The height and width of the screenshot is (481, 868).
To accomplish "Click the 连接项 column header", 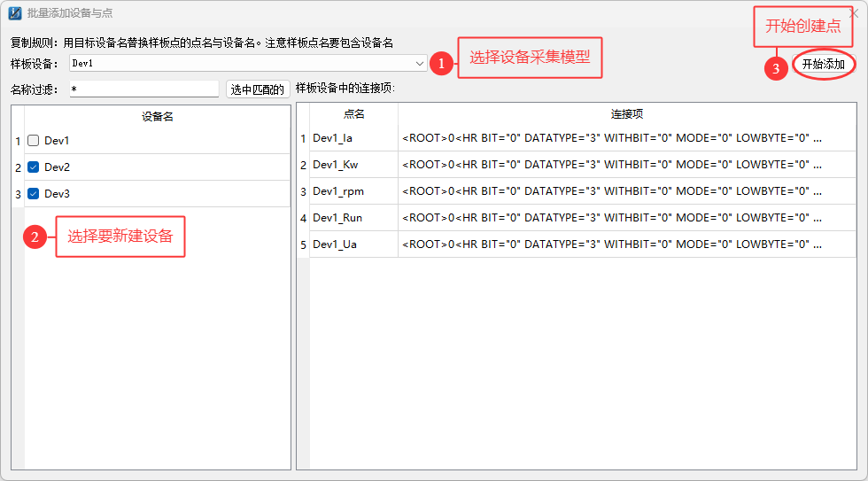I will click(x=627, y=114).
